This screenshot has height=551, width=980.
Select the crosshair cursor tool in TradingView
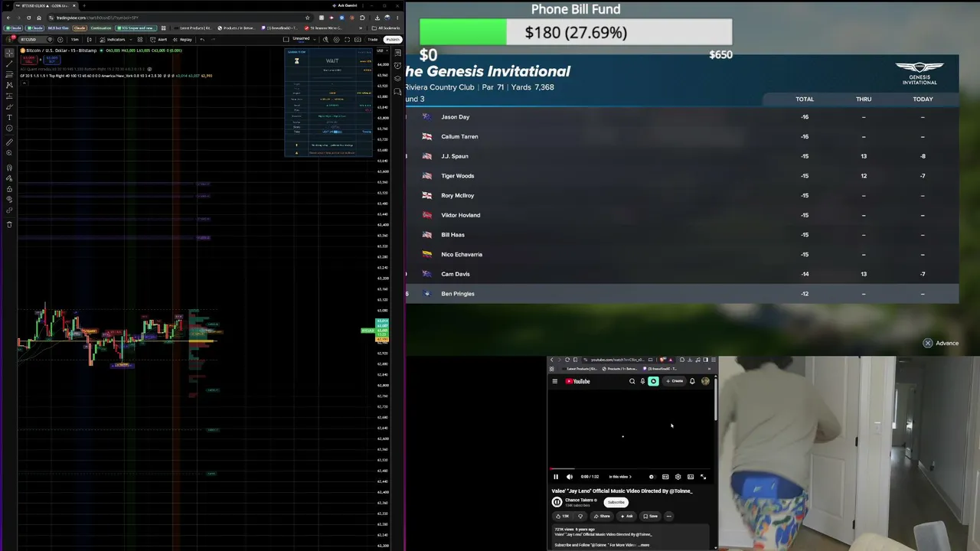click(9, 54)
